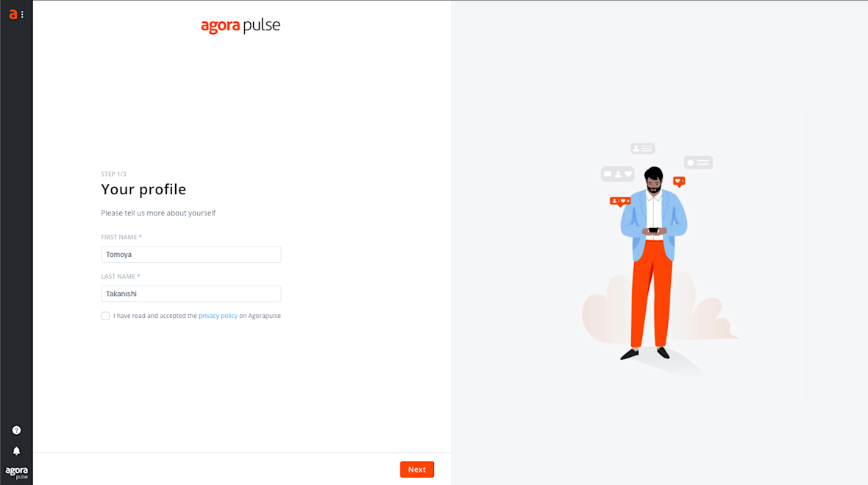Click the illustration of man holding phone
The image size is (868, 485).
click(653, 263)
